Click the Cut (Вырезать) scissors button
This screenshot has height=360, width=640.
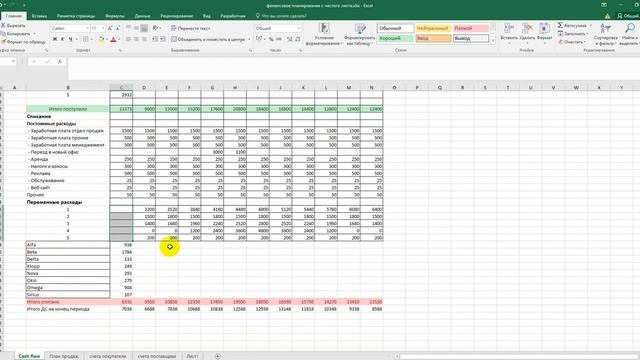click(x=13, y=25)
